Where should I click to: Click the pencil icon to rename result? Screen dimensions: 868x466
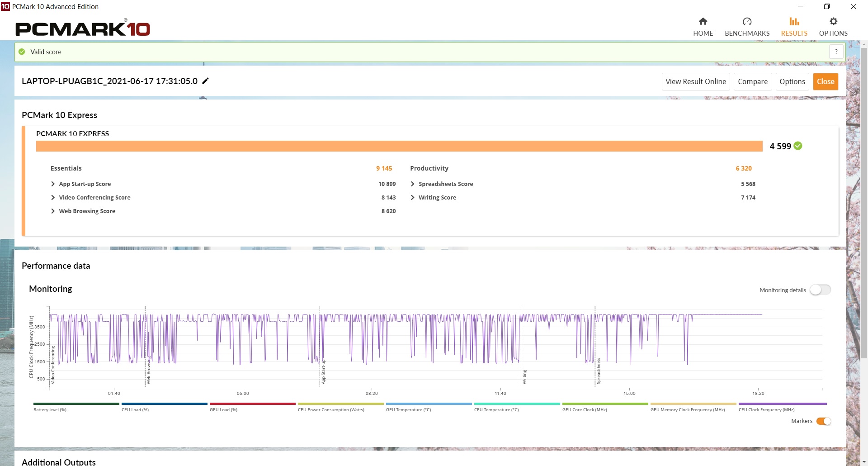click(205, 81)
